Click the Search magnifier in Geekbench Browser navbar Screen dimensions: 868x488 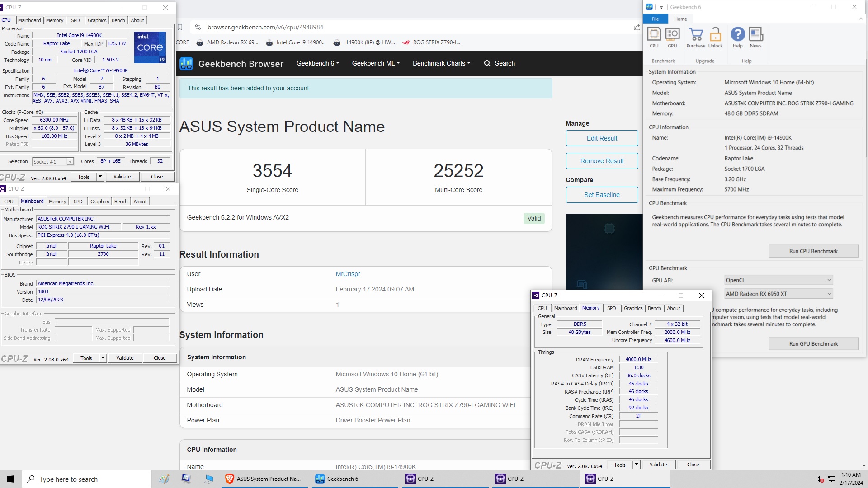(487, 63)
